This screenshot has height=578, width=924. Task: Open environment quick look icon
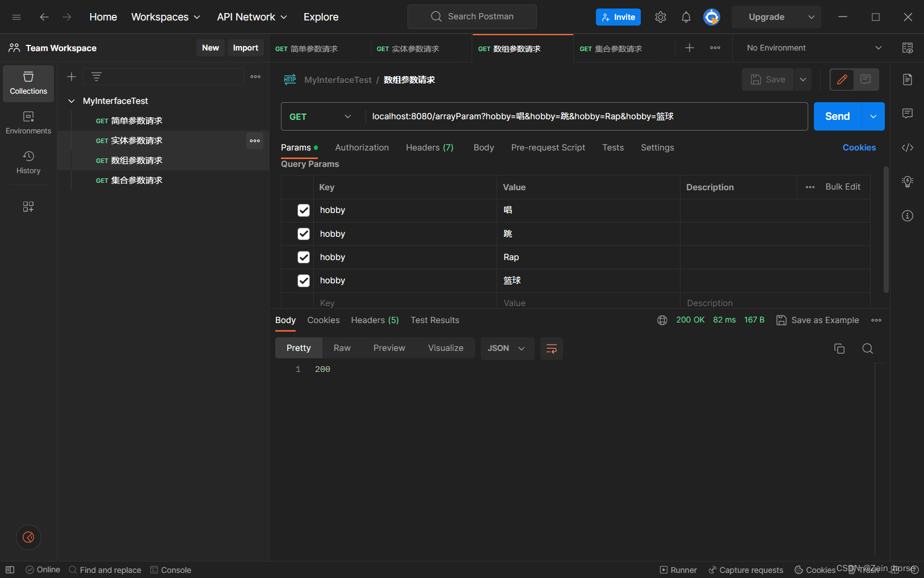pyautogui.click(x=908, y=48)
